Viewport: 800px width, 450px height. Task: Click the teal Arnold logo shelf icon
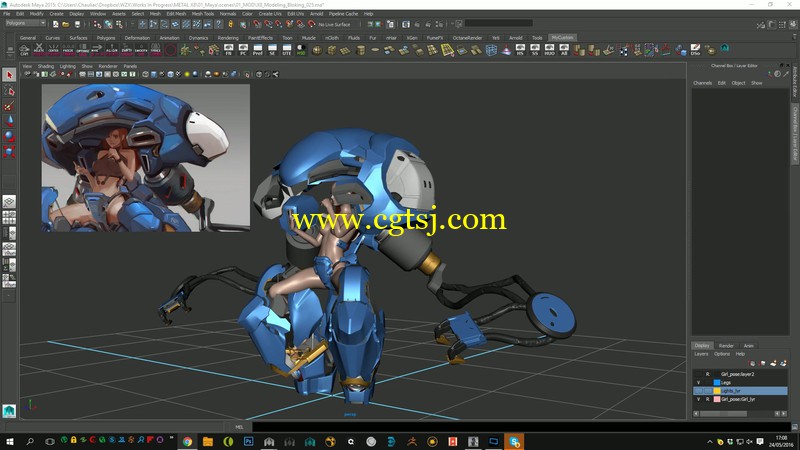724,48
